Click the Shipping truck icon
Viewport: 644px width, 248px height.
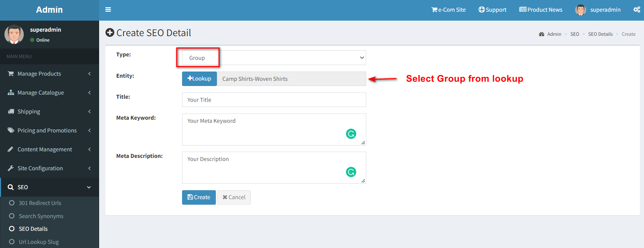point(11,111)
